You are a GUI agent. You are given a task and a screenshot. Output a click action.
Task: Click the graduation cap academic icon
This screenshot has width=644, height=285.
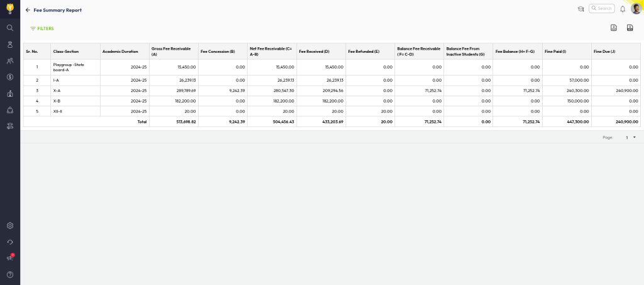[x=580, y=9]
